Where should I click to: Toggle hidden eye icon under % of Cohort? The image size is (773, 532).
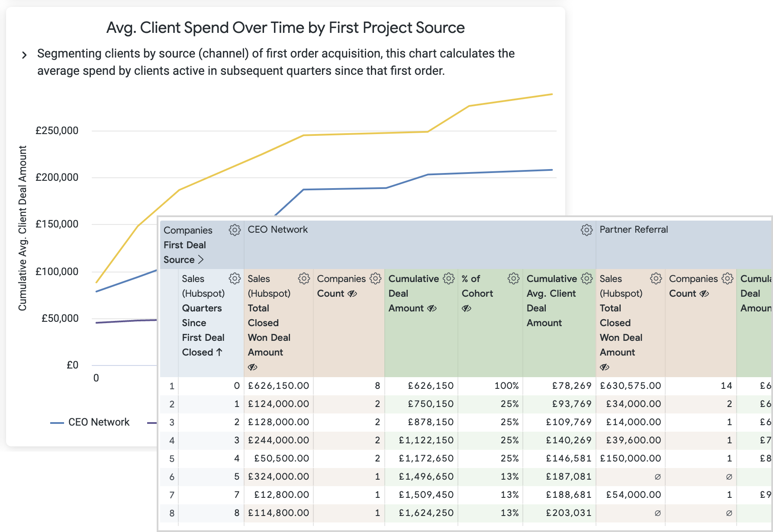467,308
